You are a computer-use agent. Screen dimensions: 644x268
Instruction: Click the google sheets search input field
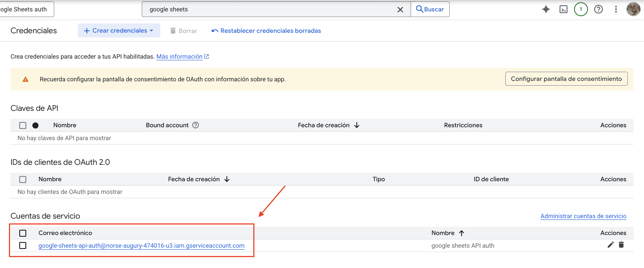[x=270, y=9]
